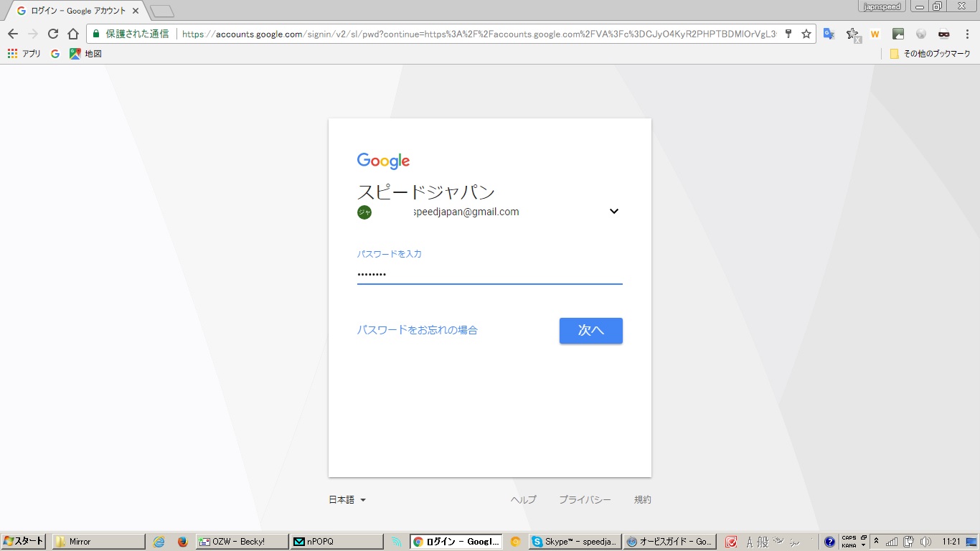Toggle the CAPS lock indicator
This screenshot has width=980, height=551.
[849, 538]
